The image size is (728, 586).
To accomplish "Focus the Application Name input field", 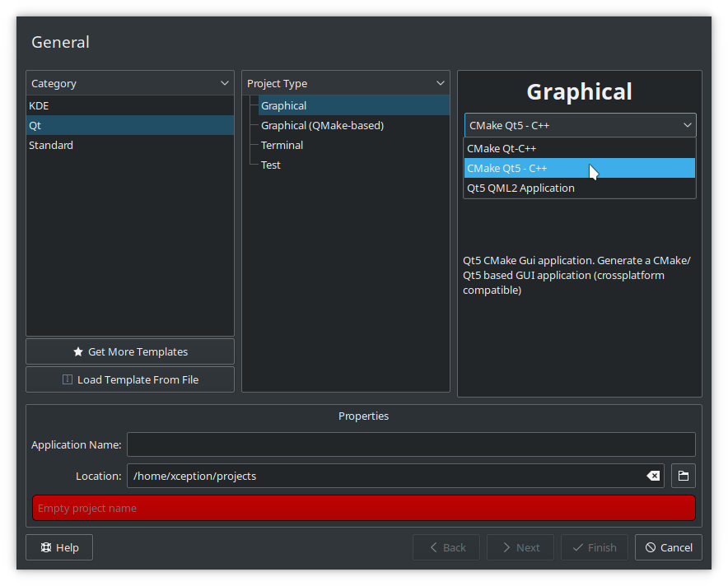I will pyautogui.click(x=411, y=444).
